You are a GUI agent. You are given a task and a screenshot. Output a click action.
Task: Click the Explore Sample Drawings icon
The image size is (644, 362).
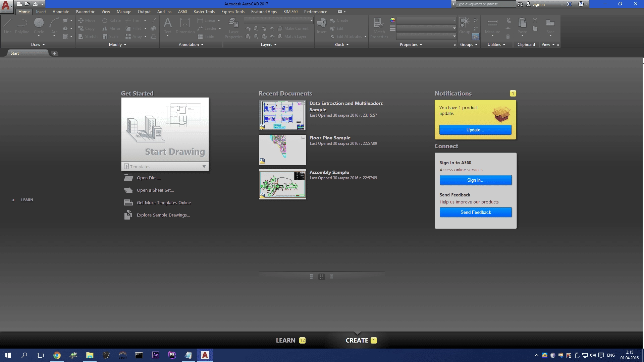(x=128, y=215)
